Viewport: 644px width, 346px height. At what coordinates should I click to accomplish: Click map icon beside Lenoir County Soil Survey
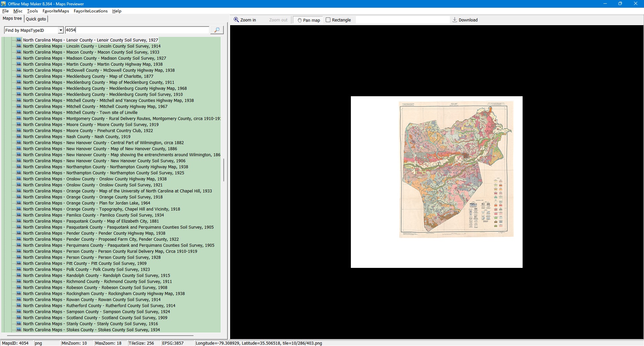19,40
